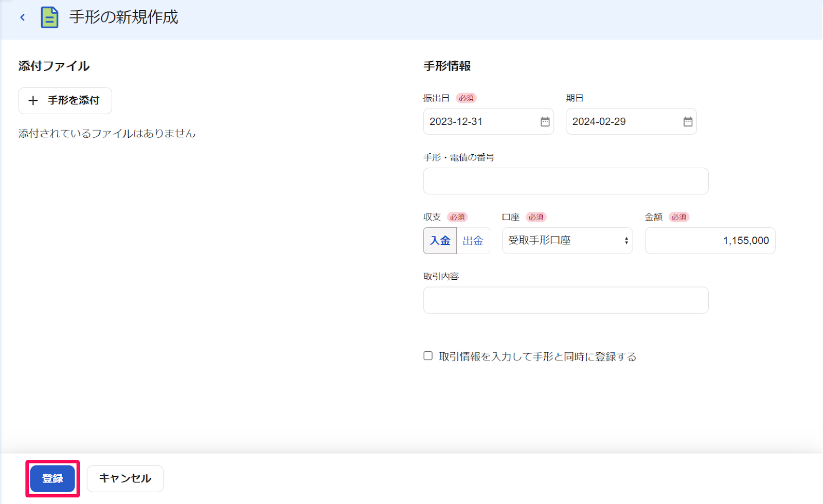823x504 pixels.
Task: Click the 手形を添付 attach button
Action: point(65,101)
